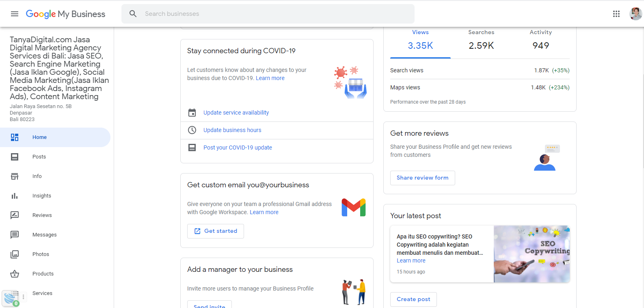The image size is (644, 308).
Task: Click the Photos icon in sidebar
Action: 15,254
